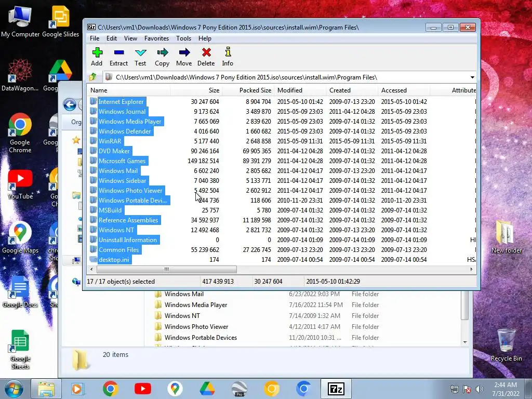Click the red Delete toolbar icon
This screenshot has height=399, width=532.
coord(206,57)
